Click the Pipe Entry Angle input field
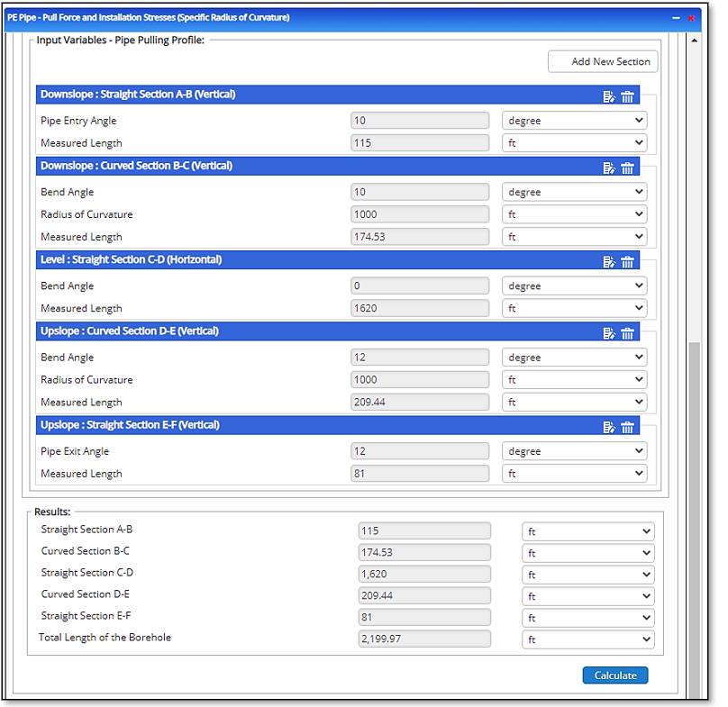 click(420, 121)
